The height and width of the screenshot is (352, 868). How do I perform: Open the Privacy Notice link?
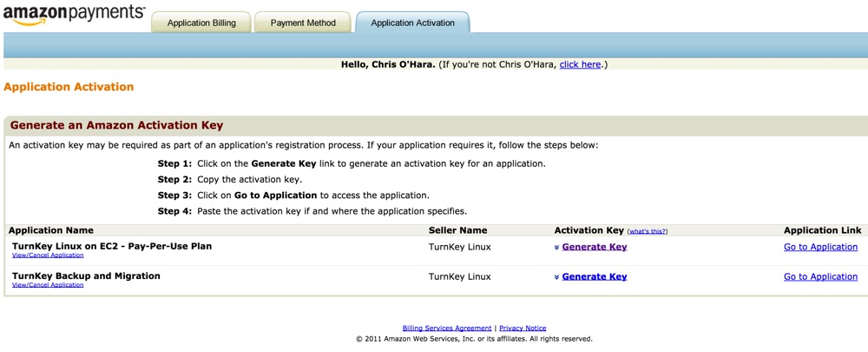[523, 328]
